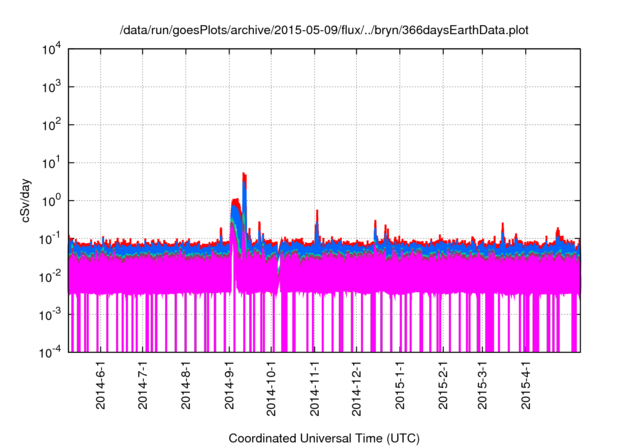The height and width of the screenshot is (448, 640).
Task: Click the 2014-7-1 date label
Action: coord(142,385)
